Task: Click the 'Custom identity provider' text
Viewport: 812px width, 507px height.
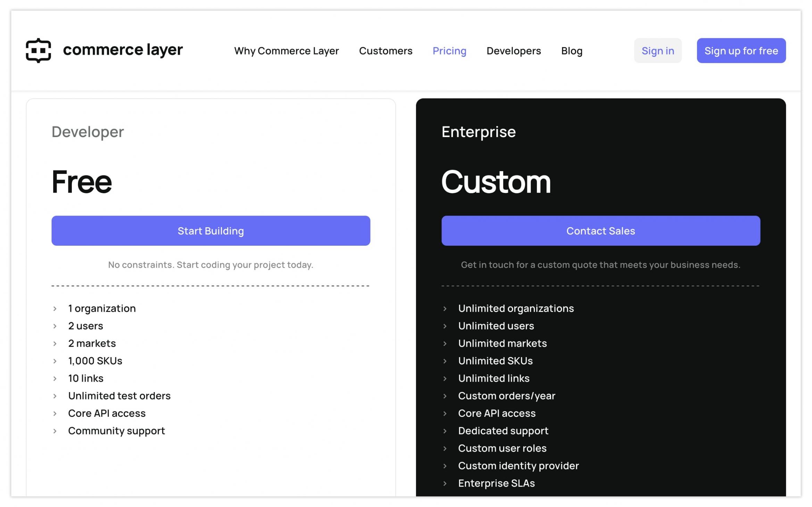Action: pyautogui.click(x=519, y=466)
